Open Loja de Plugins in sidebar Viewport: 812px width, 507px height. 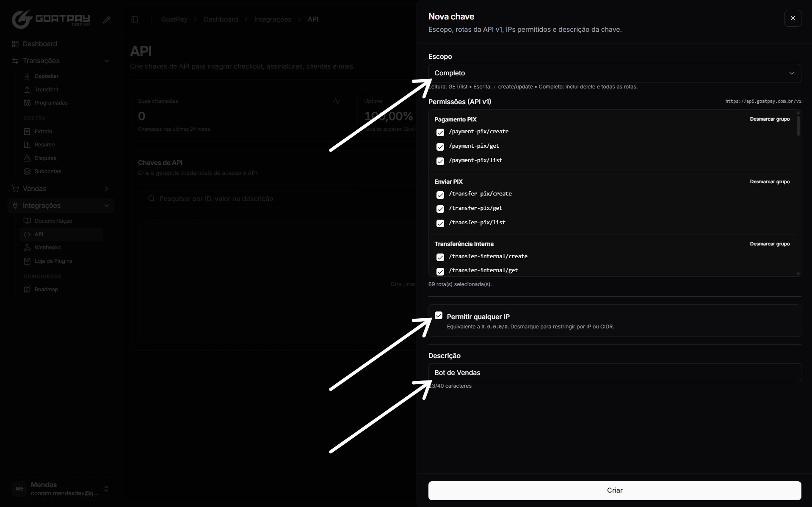pyautogui.click(x=61, y=261)
